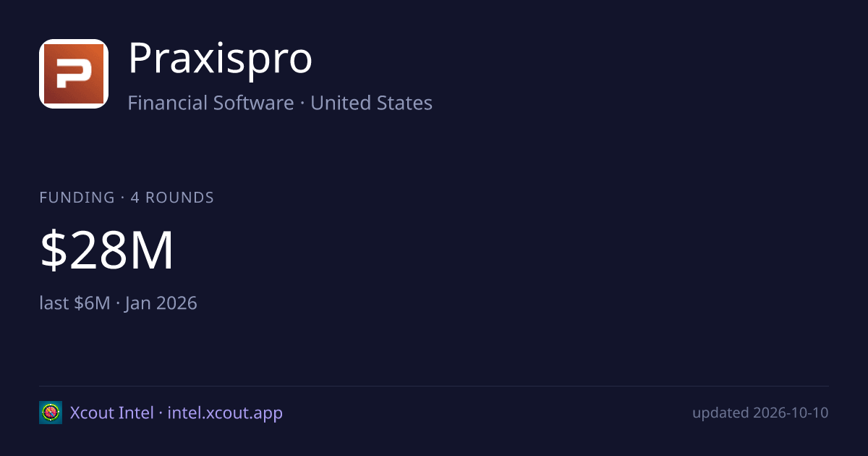868x456 pixels.
Task: Click the Praxispro orange P logo
Action: [74, 74]
